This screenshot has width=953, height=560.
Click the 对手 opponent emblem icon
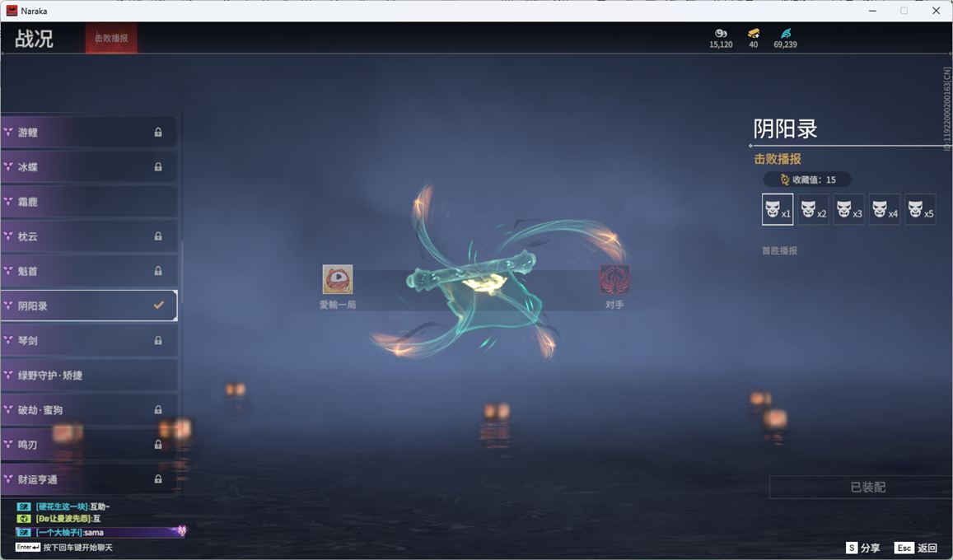[614, 279]
